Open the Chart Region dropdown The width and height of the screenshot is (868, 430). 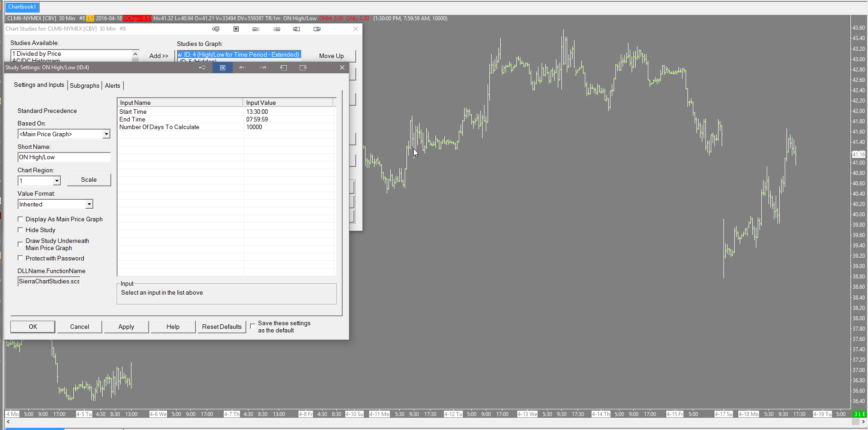click(x=57, y=181)
